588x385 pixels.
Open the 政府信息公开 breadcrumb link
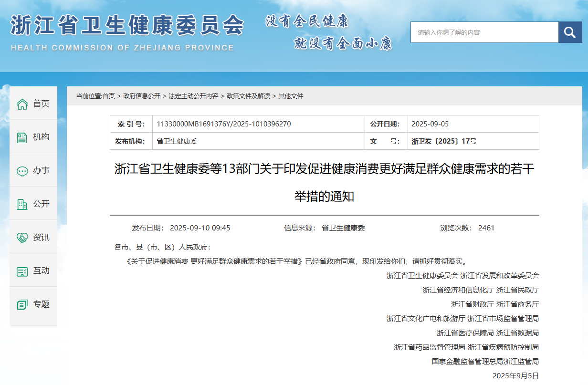pyautogui.click(x=142, y=96)
